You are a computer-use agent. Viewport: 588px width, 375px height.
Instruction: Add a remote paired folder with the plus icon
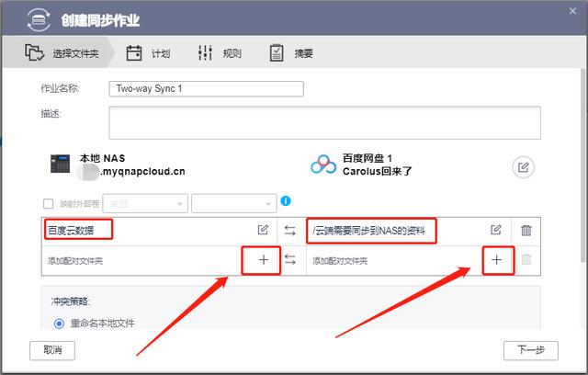[496, 260]
